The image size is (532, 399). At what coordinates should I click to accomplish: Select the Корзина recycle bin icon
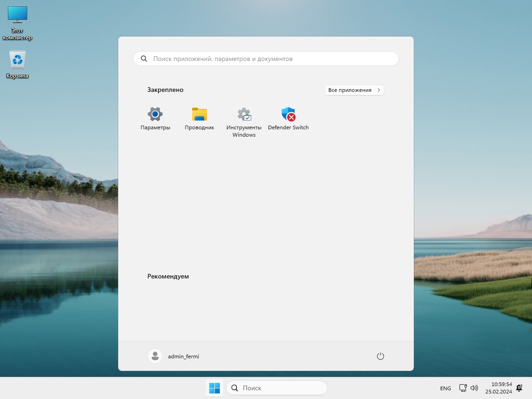17,65
